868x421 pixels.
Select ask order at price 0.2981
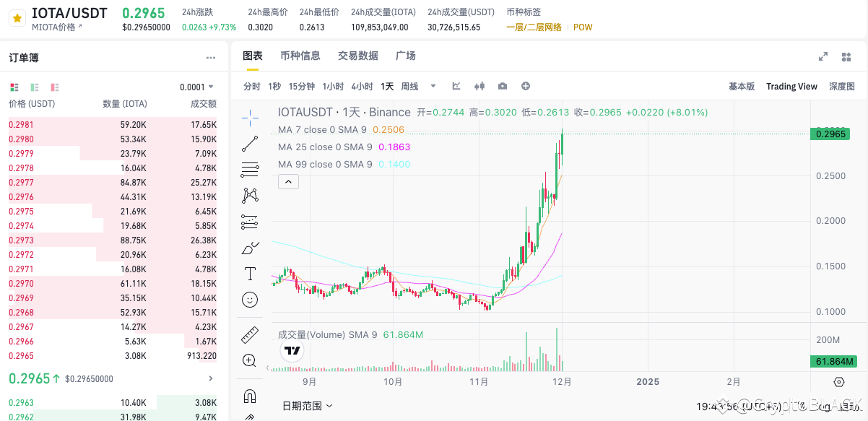113,124
